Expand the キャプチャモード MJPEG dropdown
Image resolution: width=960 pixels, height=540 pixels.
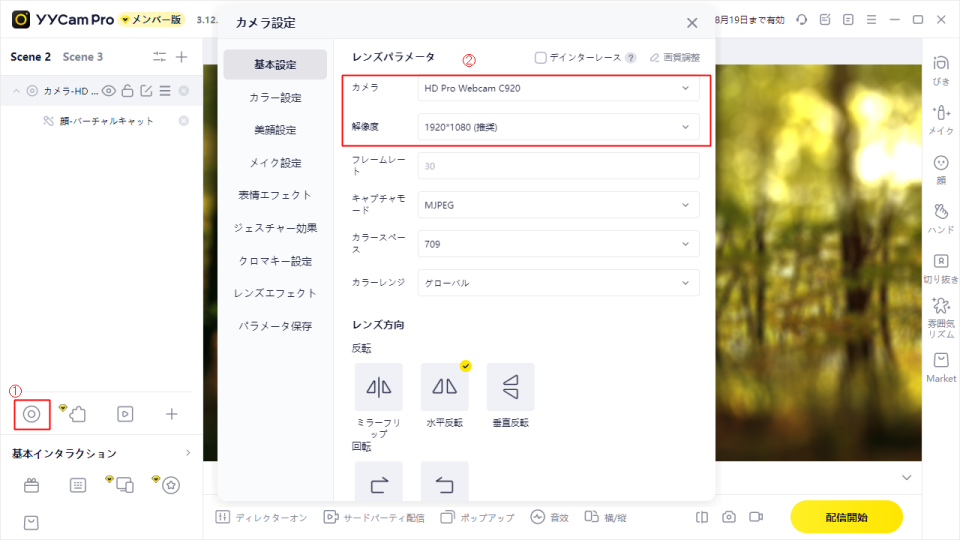[558, 205]
